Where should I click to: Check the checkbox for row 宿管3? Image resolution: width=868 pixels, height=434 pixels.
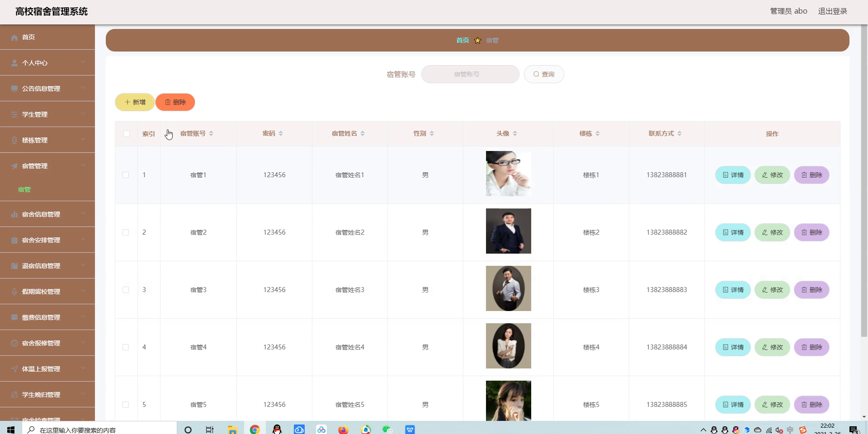click(126, 290)
